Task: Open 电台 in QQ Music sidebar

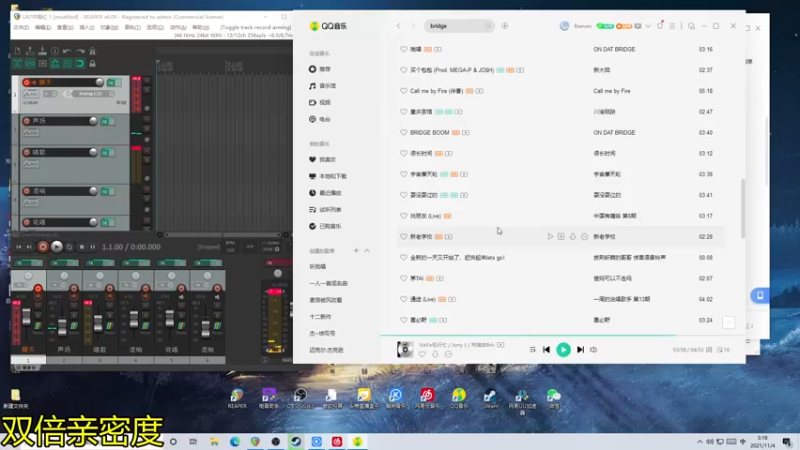Action: tap(320, 119)
